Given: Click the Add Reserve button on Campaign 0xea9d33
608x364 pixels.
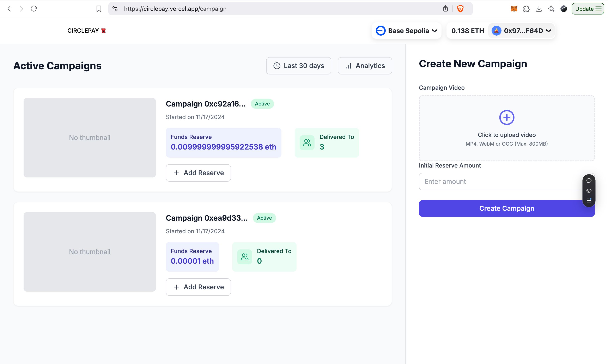Looking at the screenshot, I should pos(198,287).
